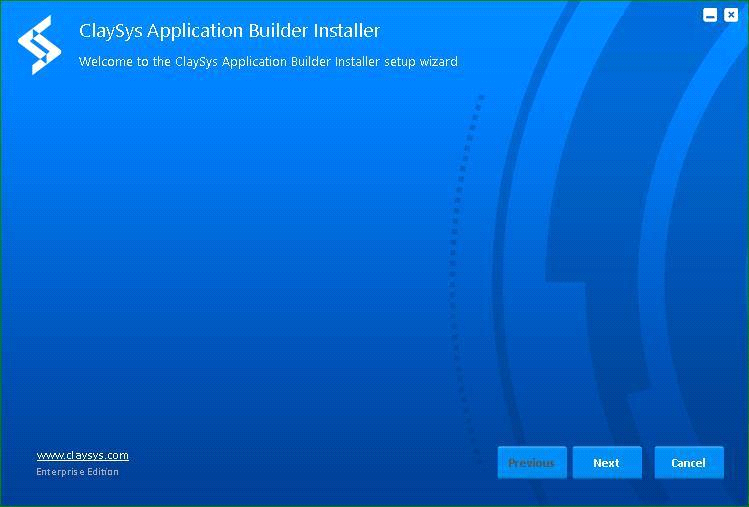Click the disabled Previous button

tap(532, 462)
